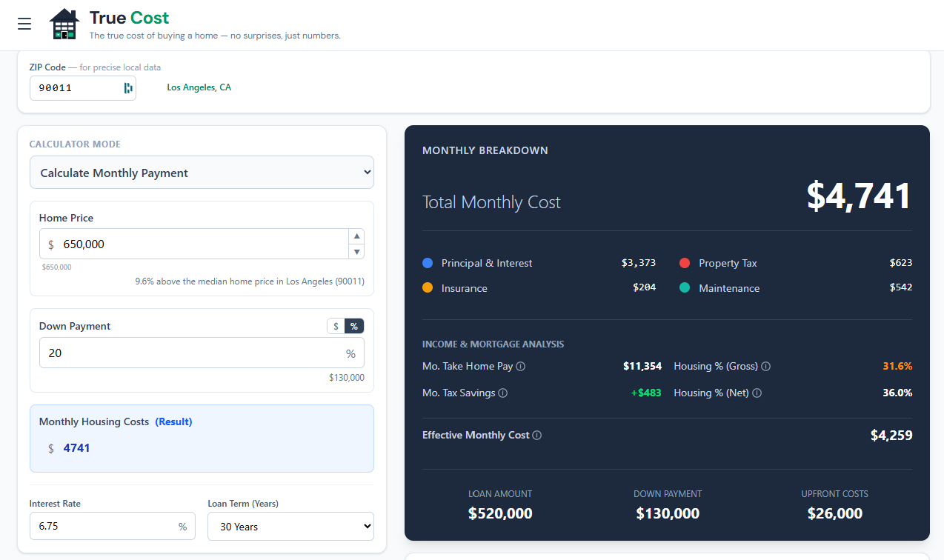Click the True Cost title text

click(129, 18)
